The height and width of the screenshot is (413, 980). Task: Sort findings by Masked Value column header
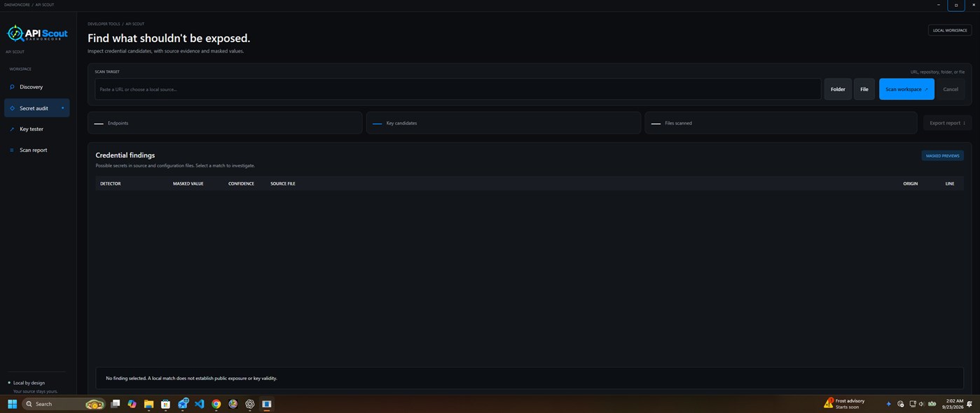[x=188, y=183]
